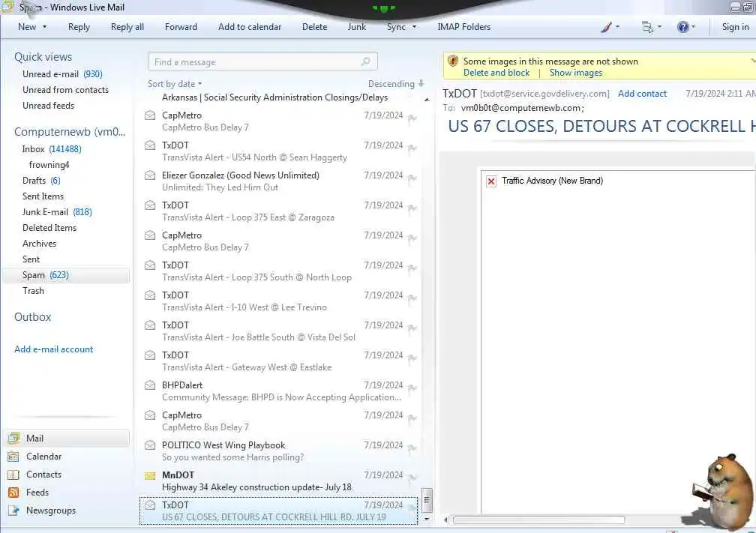Mark message as Junk from toolbar
This screenshot has height=533, width=756.
point(357,27)
